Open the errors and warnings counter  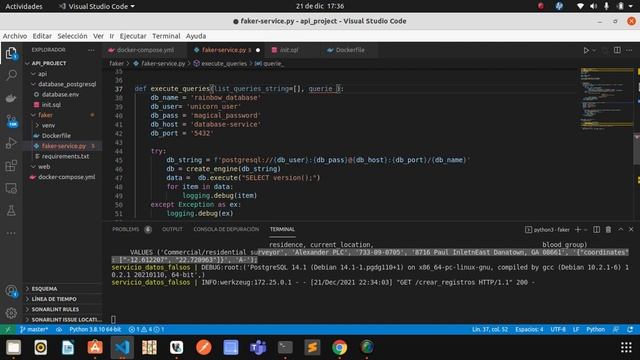[x=146, y=329]
